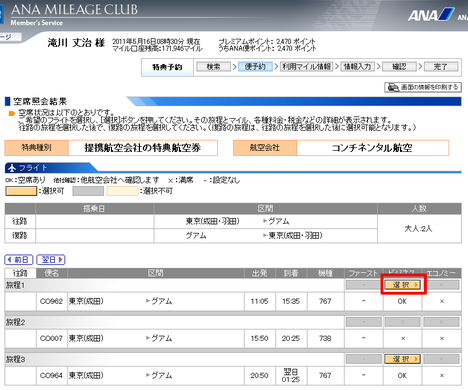Click departure time 15:50
The image size is (468, 390).
(259, 338)
